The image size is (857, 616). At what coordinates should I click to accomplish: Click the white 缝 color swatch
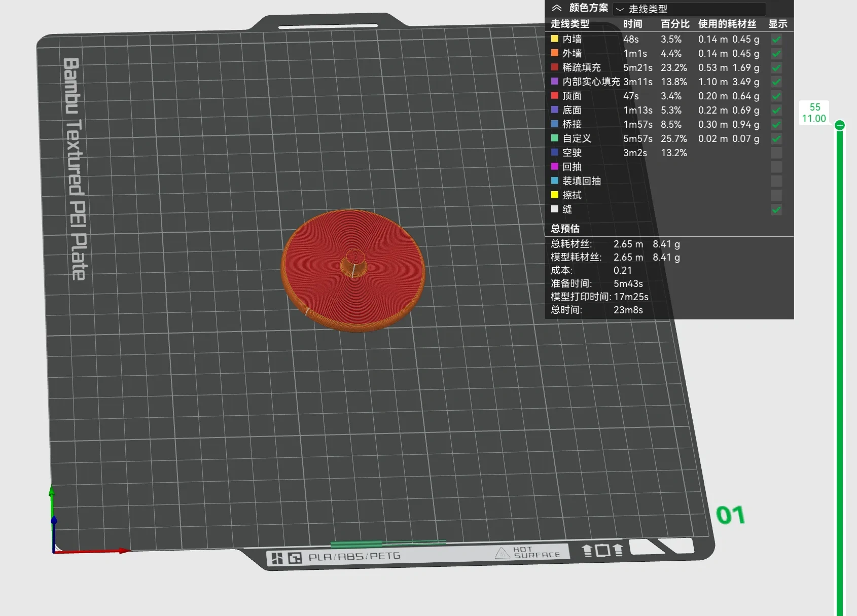coord(555,209)
